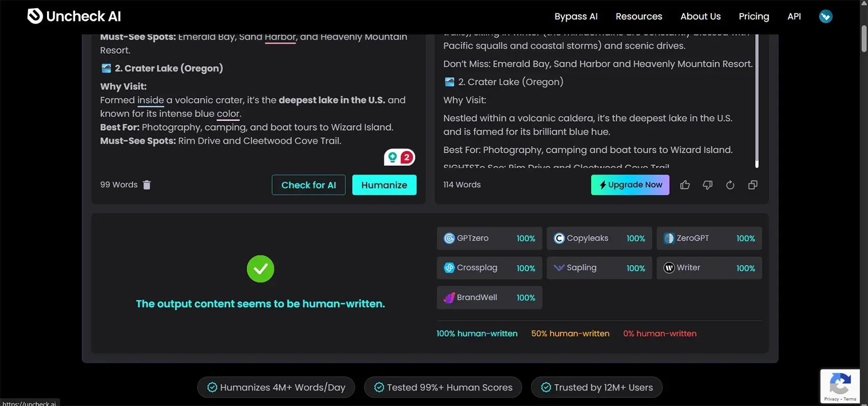Screen dimensions: 868x406
Task: Click the Humanizes 4M+ Words/Day badge
Action: pos(276,388)
